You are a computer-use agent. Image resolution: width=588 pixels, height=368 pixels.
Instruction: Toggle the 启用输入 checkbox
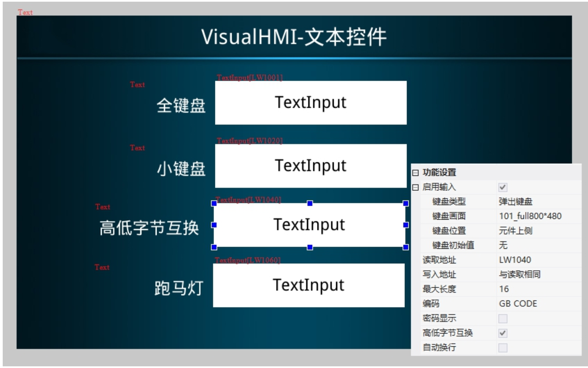[503, 187]
